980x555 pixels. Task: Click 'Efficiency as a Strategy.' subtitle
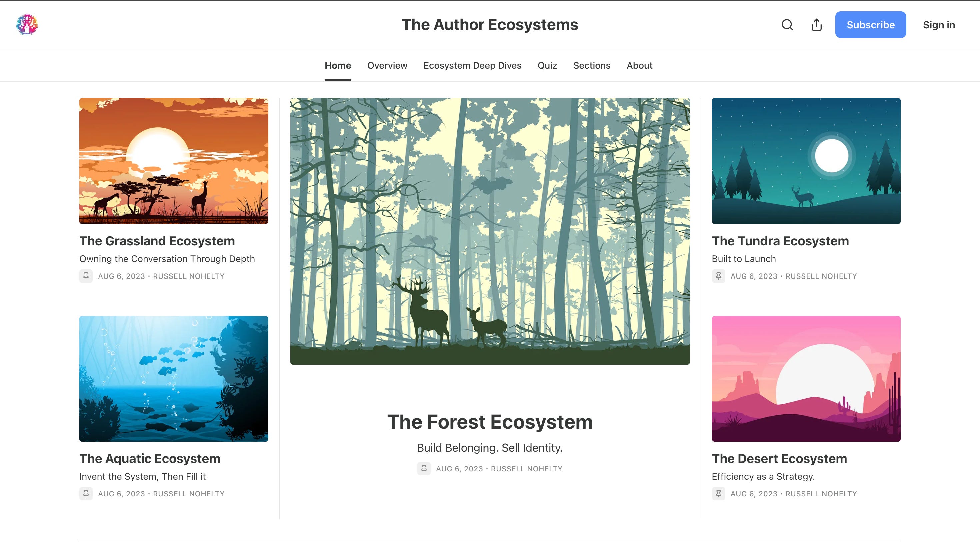coord(763,477)
